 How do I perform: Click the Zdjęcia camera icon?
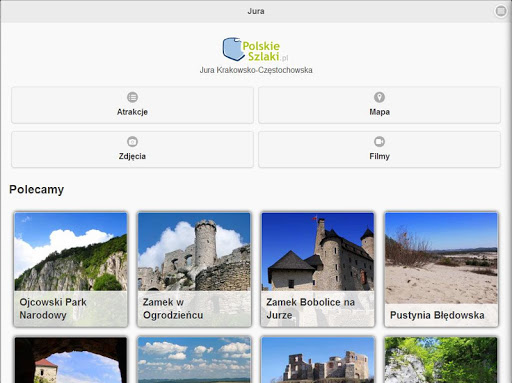[x=132, y=141]
